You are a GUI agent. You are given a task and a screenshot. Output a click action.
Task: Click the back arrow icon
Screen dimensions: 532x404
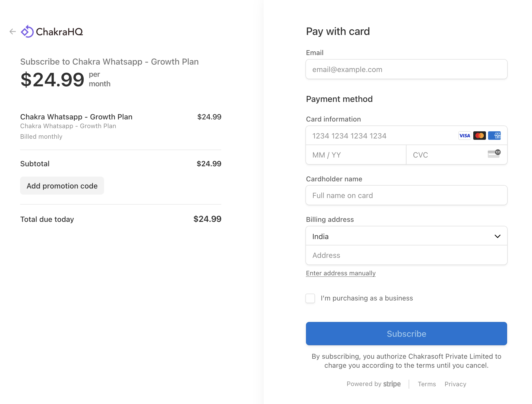[x=13, y=32]
